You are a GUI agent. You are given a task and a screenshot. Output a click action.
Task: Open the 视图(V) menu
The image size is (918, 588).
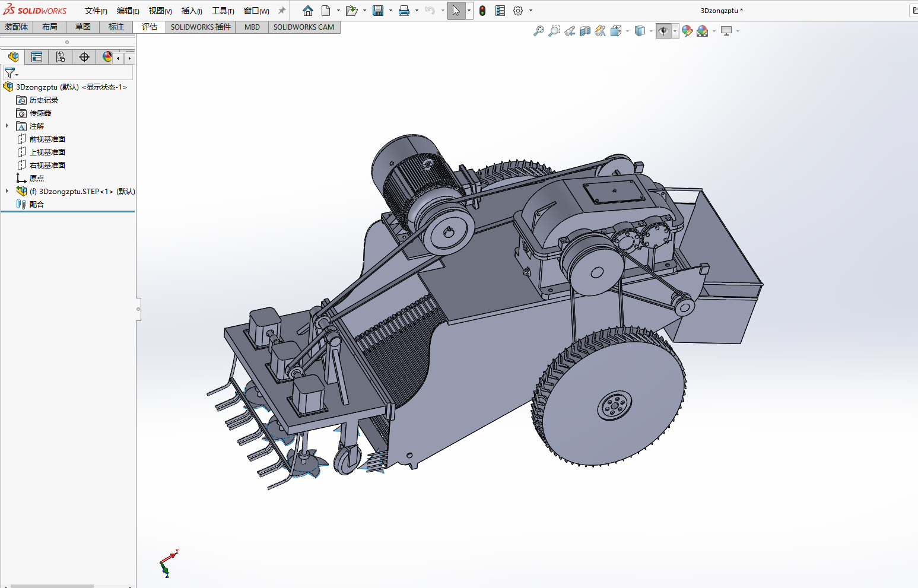click(x=160, y=11)
